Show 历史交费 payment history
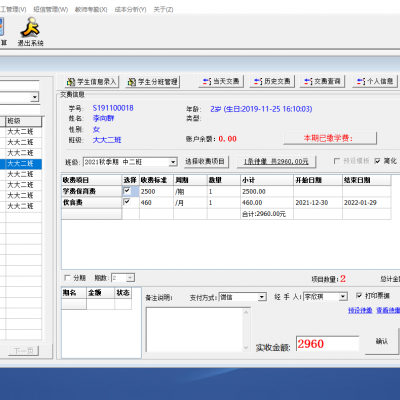 click(x=272, y=81)
